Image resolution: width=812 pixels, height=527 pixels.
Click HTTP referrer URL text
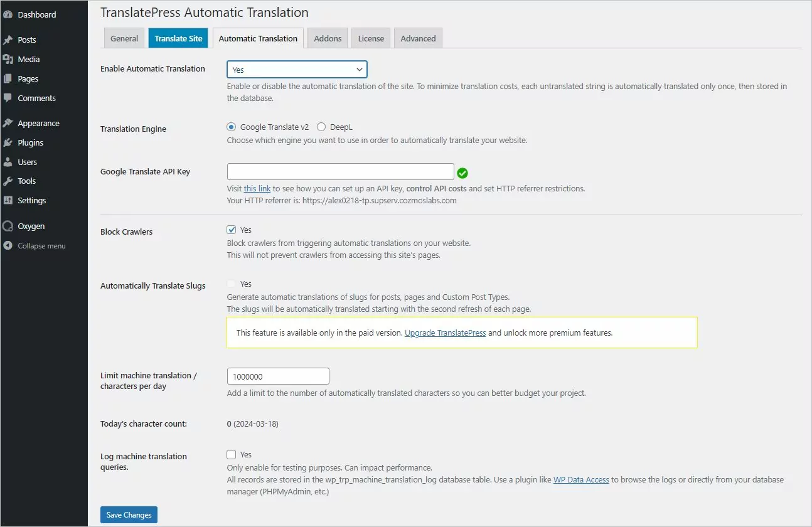pyautogui.click(x=380, y=201)
